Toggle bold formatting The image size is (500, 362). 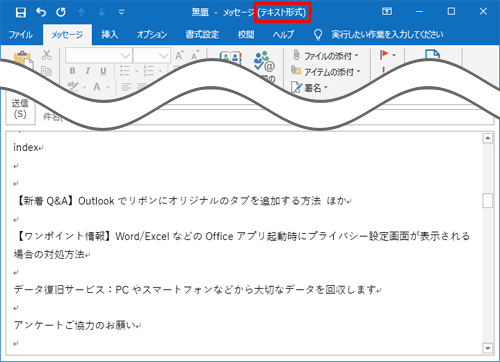click(x=72, y=71)
